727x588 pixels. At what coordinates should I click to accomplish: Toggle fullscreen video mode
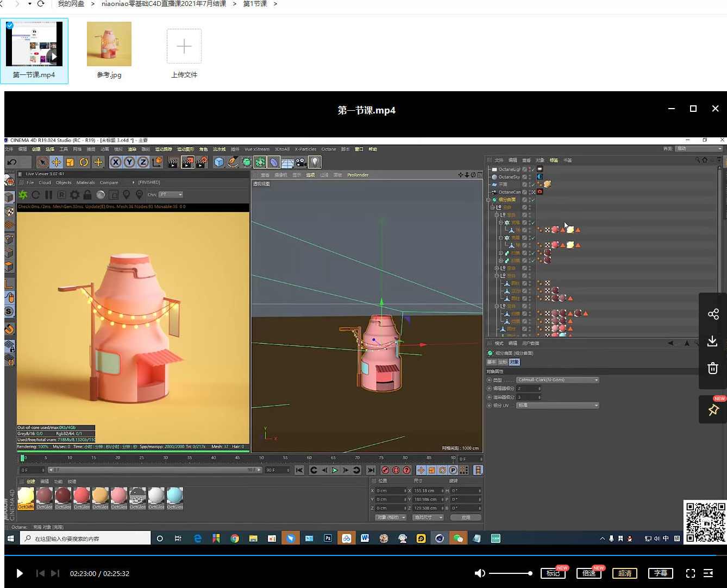690,573
